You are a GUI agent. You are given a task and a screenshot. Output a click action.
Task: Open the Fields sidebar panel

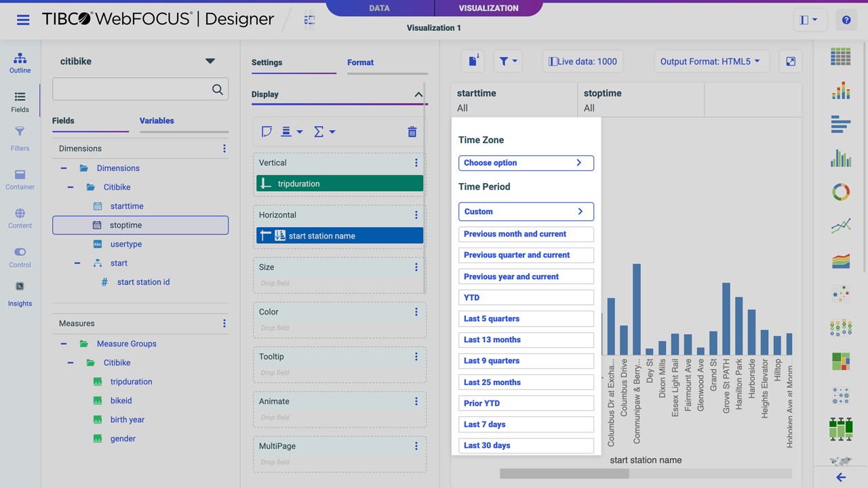20,102
